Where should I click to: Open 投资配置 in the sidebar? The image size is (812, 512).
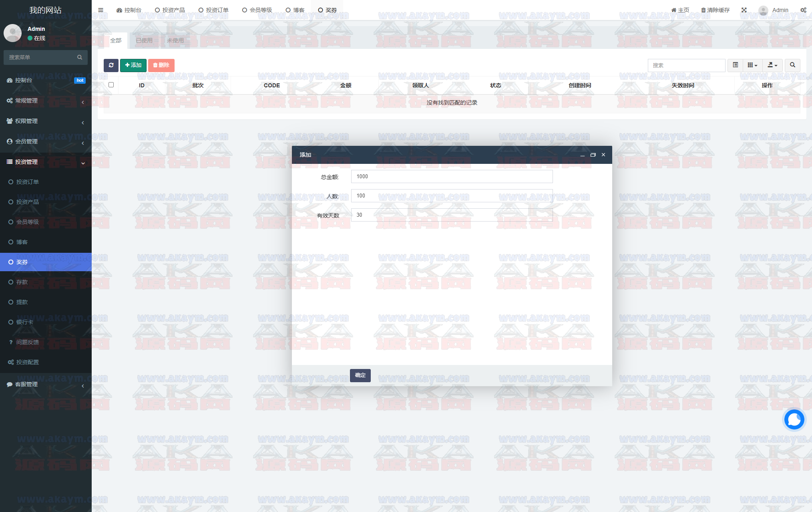tap(27, 362)
